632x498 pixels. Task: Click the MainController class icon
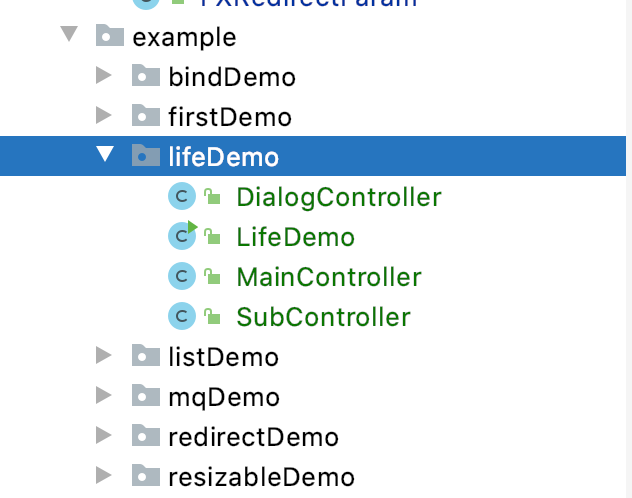[181, 277]
